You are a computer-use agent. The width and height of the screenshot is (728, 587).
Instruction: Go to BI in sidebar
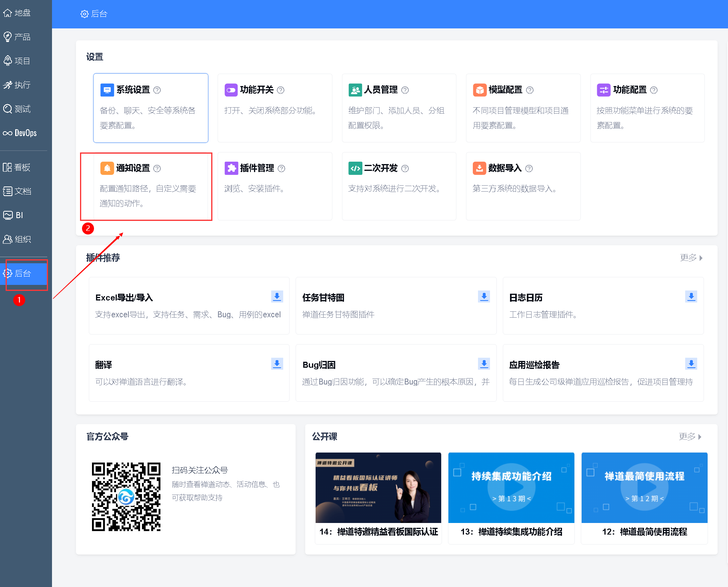(x=13, y=215)
